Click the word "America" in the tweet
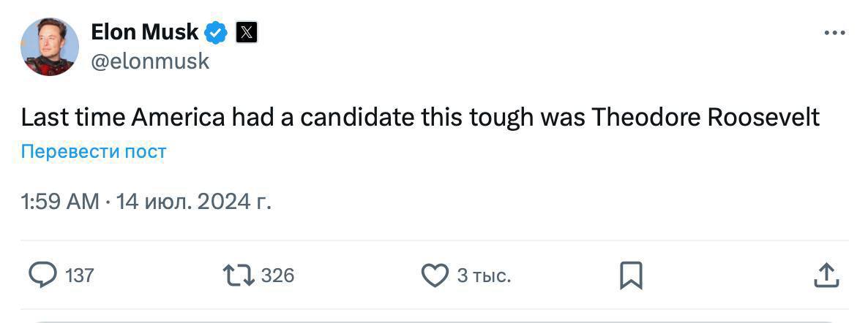Image resolution: width=868 pixels, height=323 pixels. tap(178, 118)
